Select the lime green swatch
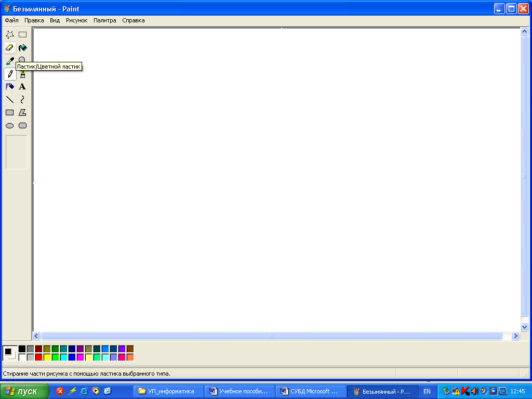The image size is (532, 399). (x=55, y=357)
